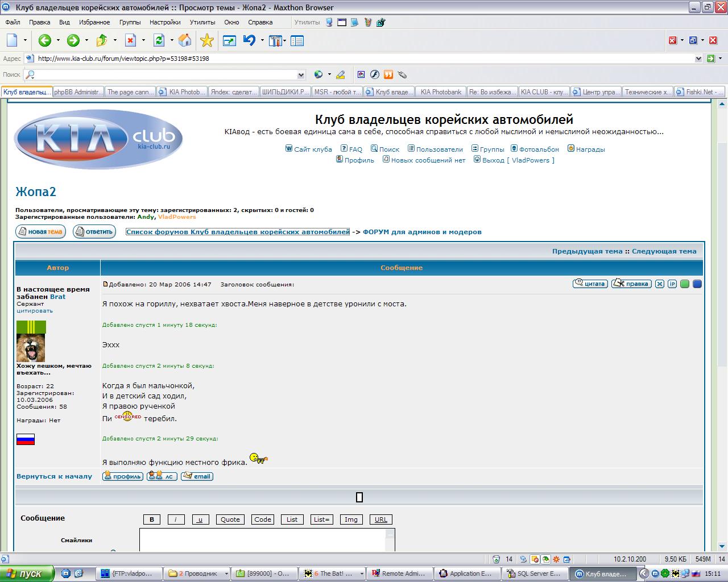Viewport: 728px width, 582px height.
Task: Open Favorites with the star icon
Action: click(x=207, y=40)
